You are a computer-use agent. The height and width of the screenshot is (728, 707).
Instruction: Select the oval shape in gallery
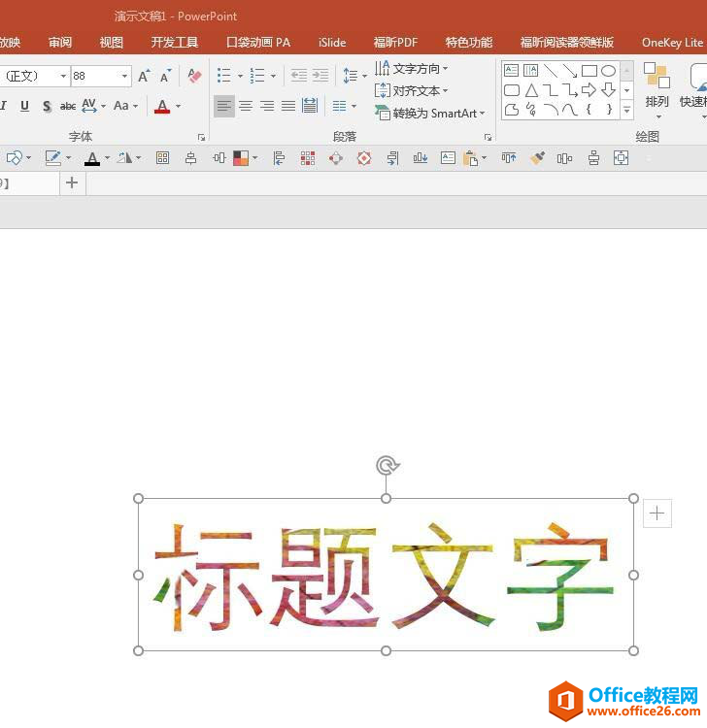[x=609, y=71]
